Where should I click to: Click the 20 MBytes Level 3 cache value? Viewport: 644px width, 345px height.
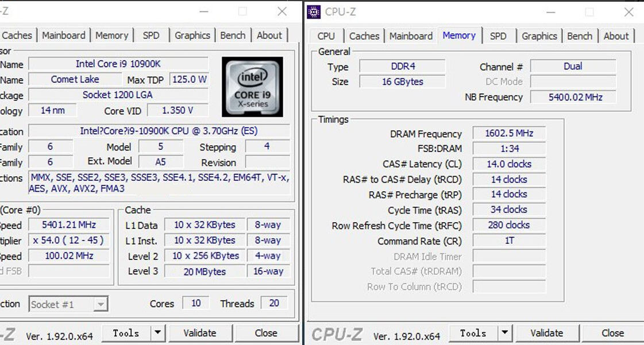coord(205,271)
